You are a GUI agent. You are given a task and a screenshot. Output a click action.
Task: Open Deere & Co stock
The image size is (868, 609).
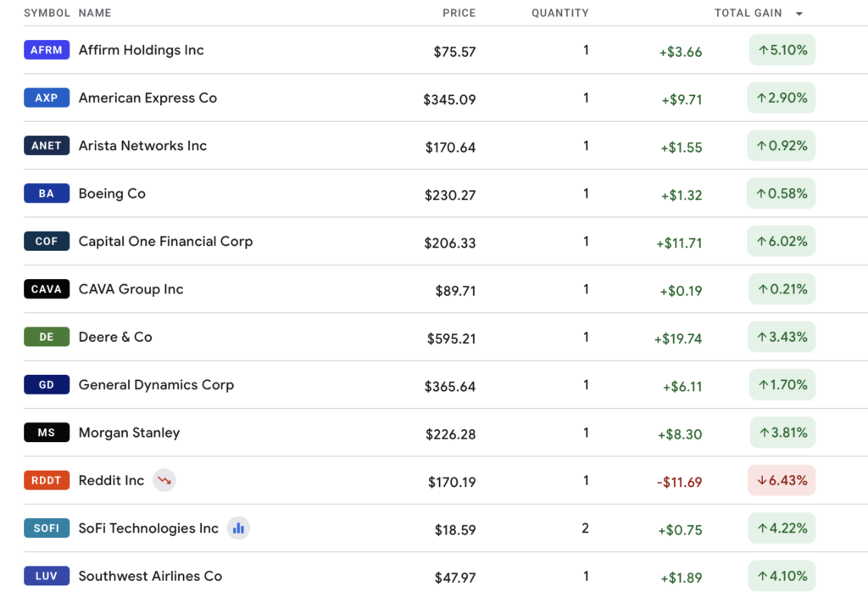point(115,337)
